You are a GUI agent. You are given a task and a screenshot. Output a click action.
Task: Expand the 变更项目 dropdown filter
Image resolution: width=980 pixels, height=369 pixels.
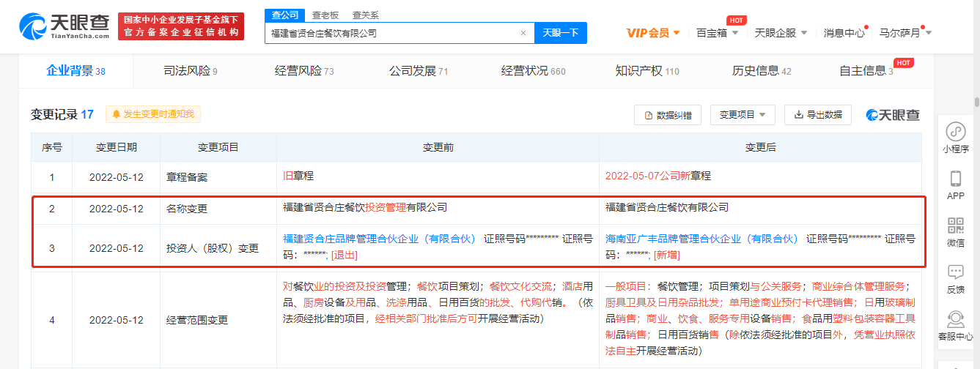pyautogui.click(x=743, y=115)
